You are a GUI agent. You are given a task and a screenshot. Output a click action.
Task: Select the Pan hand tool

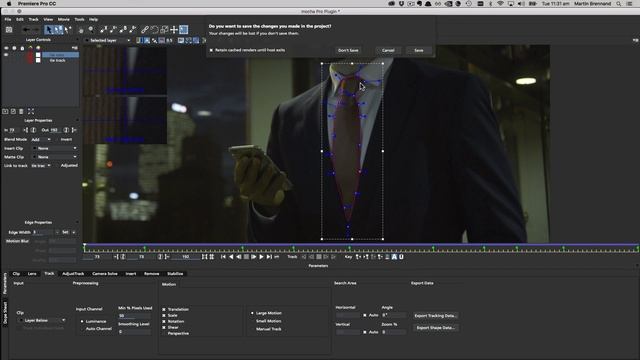point(81,30)
